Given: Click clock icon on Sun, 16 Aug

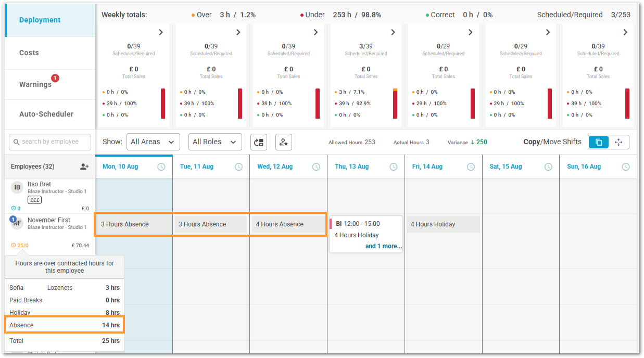Looking at the screenshot, I should click(626, 167).
